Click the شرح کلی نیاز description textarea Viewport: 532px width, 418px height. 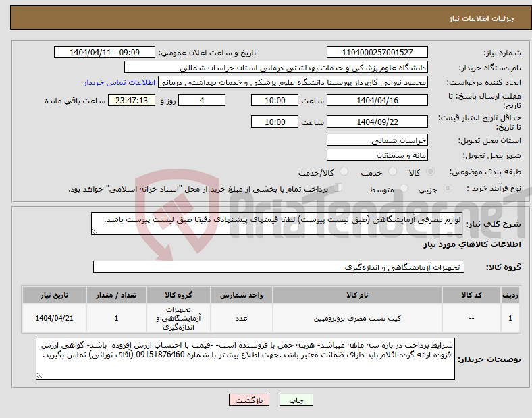pyautogui.click(x=277, y=224)
